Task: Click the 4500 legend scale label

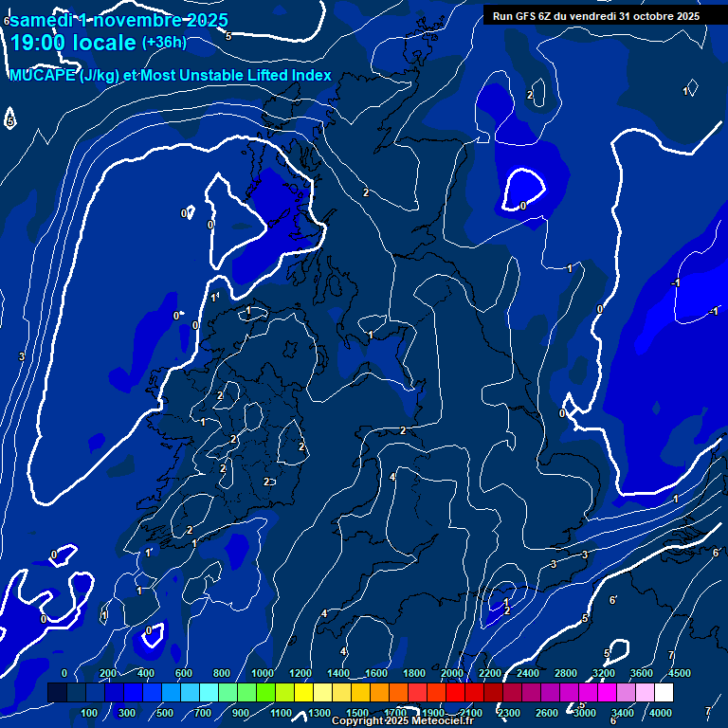Action: point(679,673)
